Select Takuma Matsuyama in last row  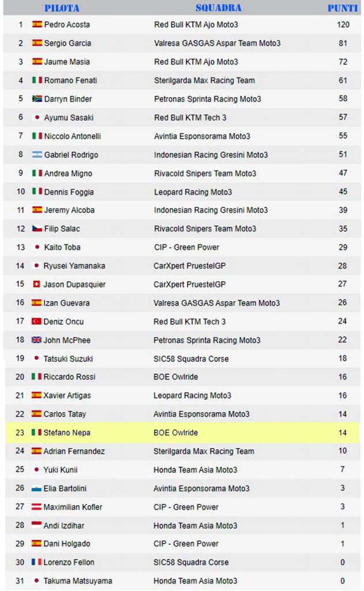[x=78, y=581]
